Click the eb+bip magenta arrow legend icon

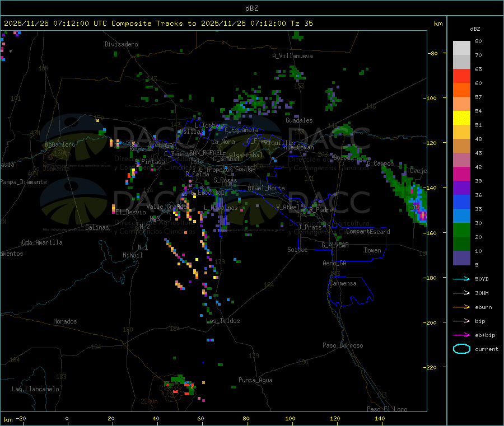461,335
